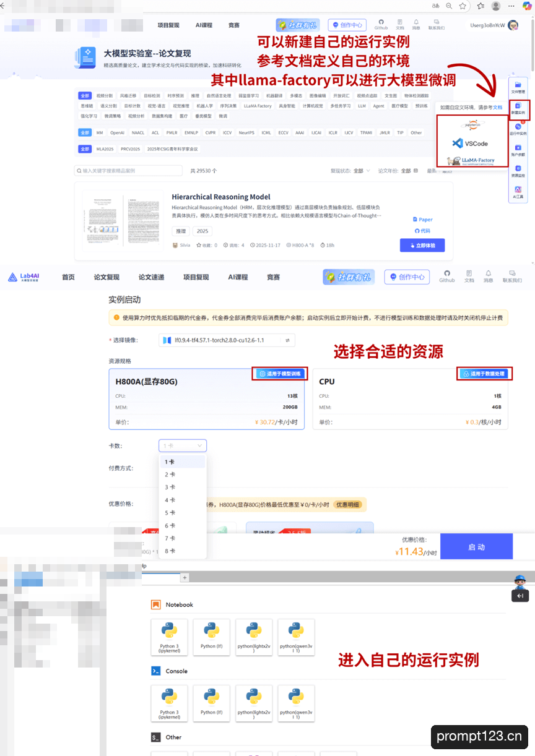Click the 新建实例 sidebar icon
Viewport: 535px width, 756px height.
(519, 109)
